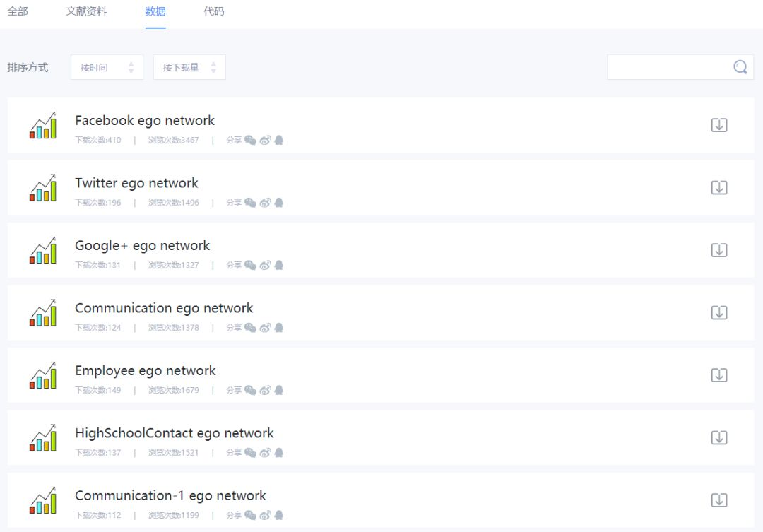Switch to the 全部 tab

pyautogui.click(x=18, y=11)
